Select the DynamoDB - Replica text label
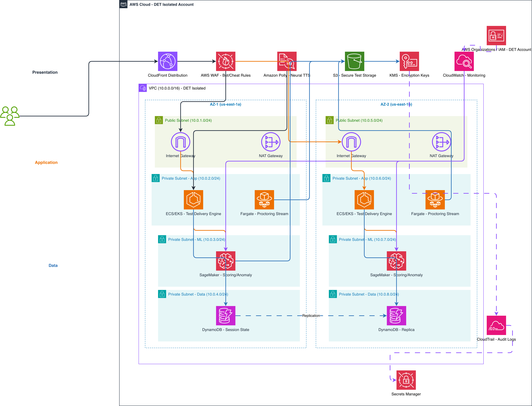This screenshot has width=532, height=406. coord(396,330)
